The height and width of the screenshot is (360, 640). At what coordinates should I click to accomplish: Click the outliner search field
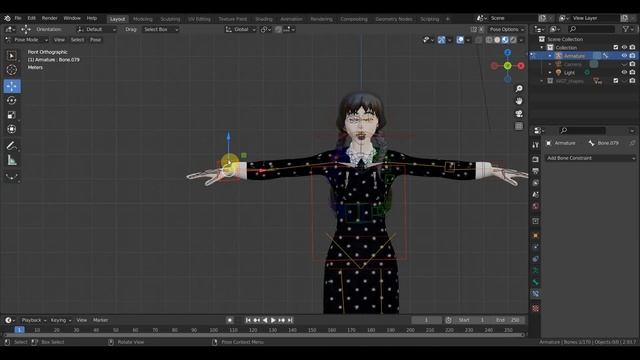coord(592,29)
